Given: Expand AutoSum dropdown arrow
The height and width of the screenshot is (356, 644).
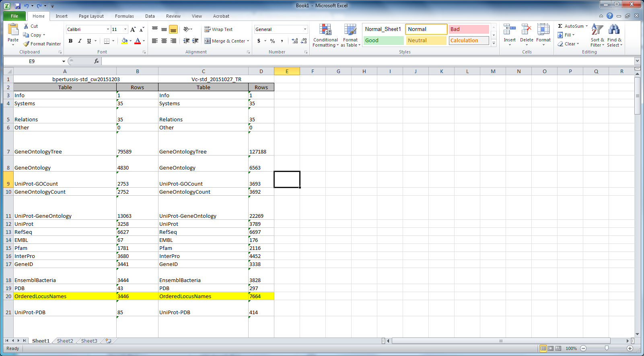Looking at the screenshot, I should [x=586, y=26].
